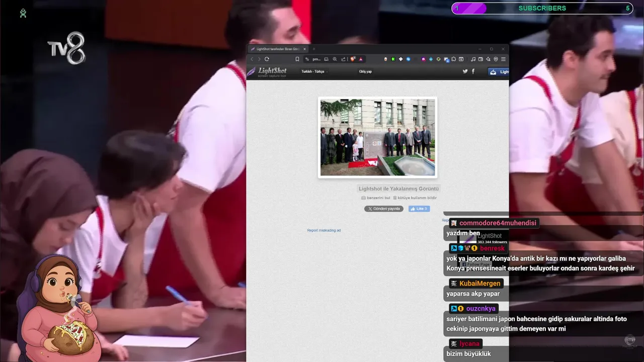Click username KubaiMergen in chat
This screenshot has height=362, width=644.
pyautogui.click(x=480, y=283)
